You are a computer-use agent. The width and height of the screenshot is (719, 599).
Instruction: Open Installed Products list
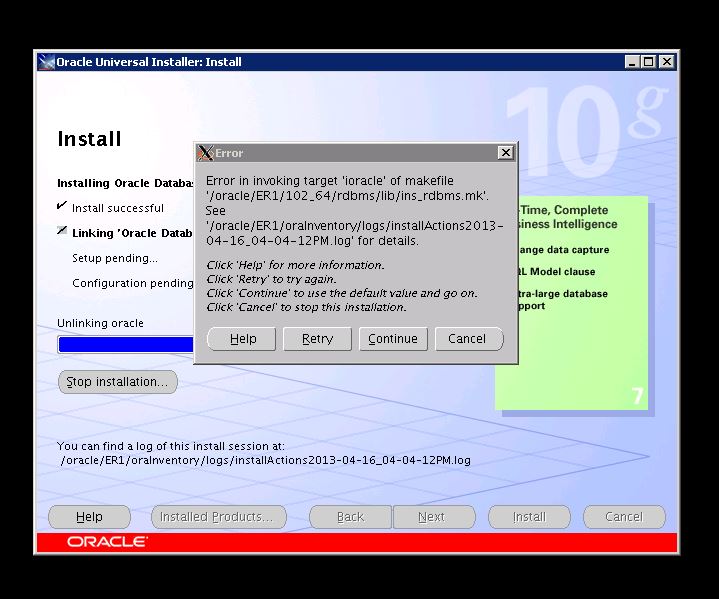pyautogui.click(x=219, y=517)
